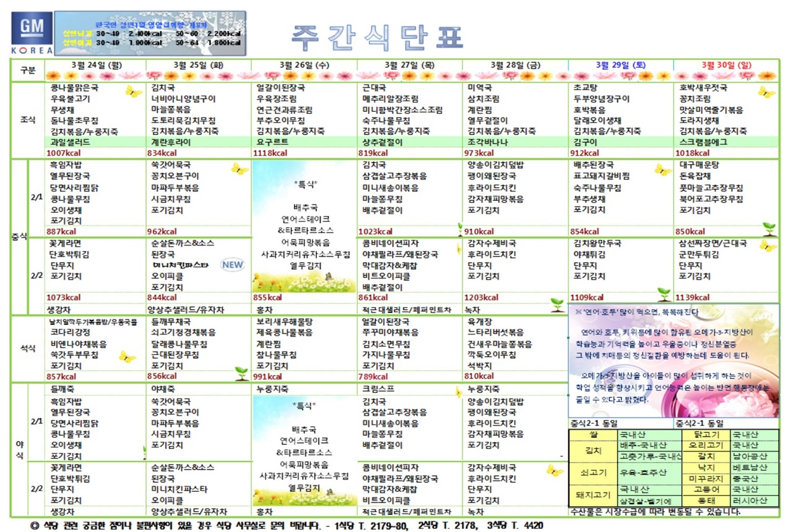The image size is (787, 532).
Task: Select the 3월 30일 (일) column header
Action: (726, 65)
